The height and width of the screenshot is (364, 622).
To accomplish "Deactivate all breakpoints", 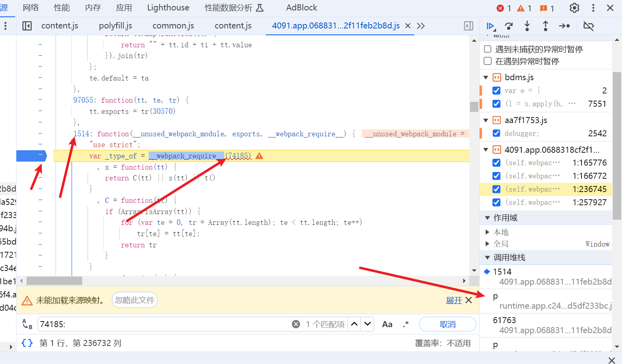I will (588, 26).
